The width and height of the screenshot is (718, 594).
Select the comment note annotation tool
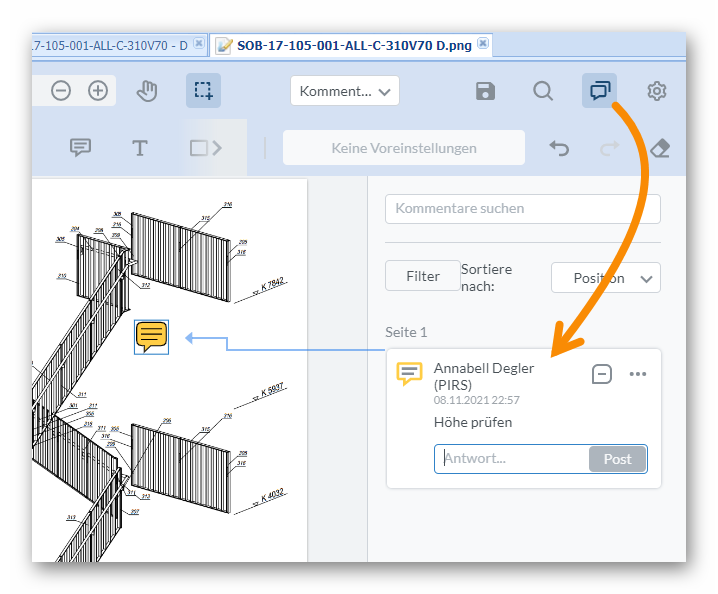(x=80, y=148)
